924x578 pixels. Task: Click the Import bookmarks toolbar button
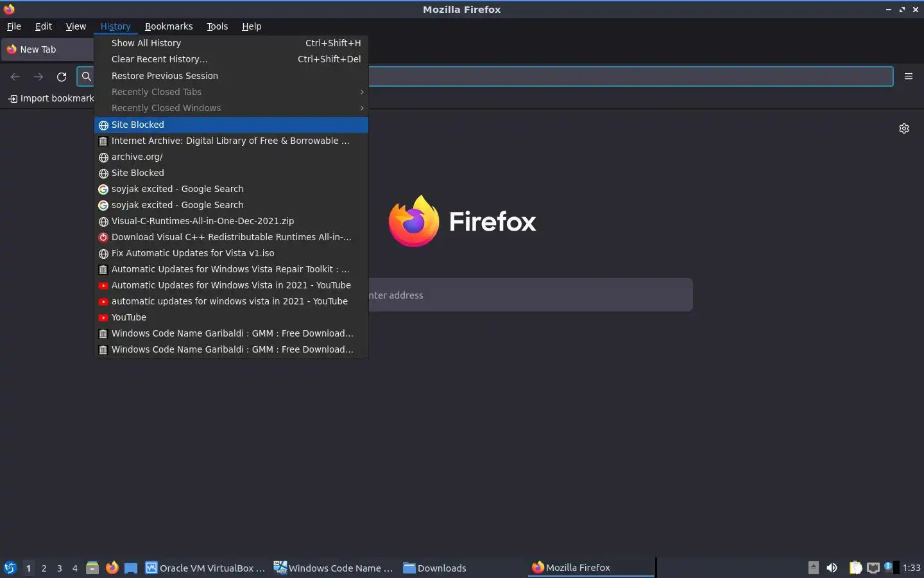tap(51, 98)
